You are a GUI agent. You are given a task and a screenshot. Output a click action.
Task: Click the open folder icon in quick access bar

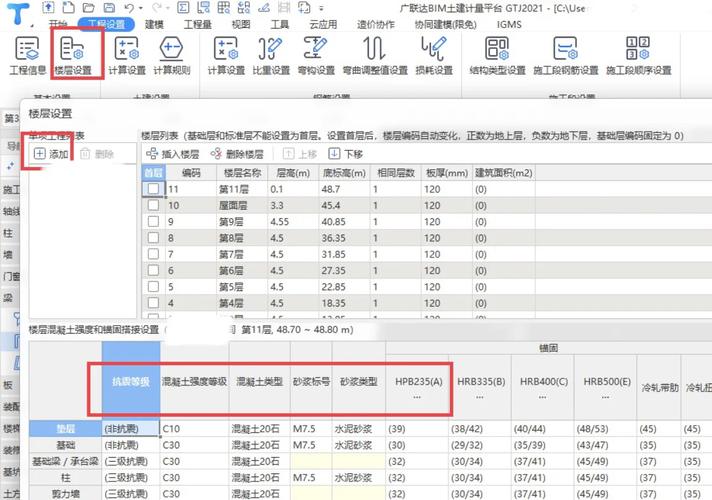(x=89, y=7)
